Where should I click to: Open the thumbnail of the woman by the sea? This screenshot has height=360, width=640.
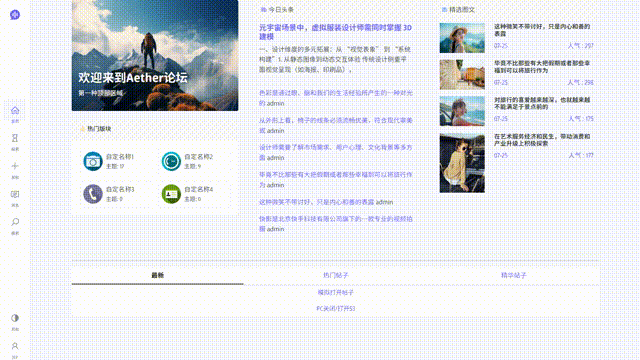pyautogui.click(x=462, y=111)
